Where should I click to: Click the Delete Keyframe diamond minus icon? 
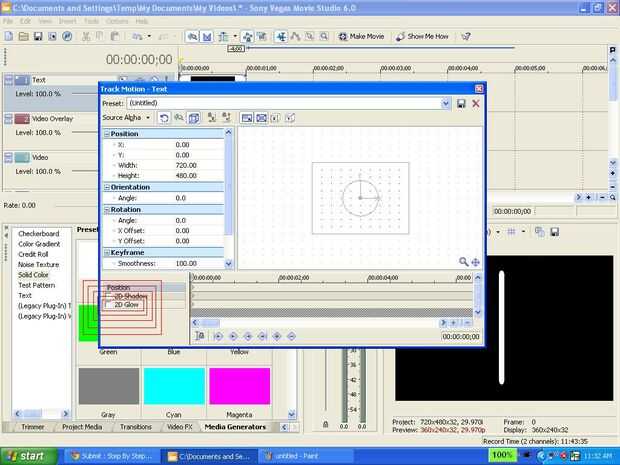[x=291, y=336]
